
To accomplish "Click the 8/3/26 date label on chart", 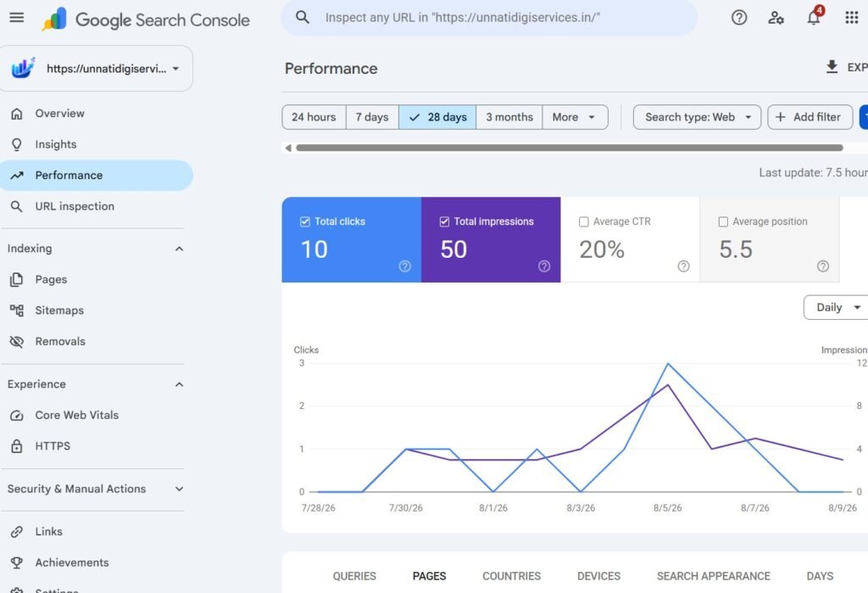I will [x=581, y=508].
